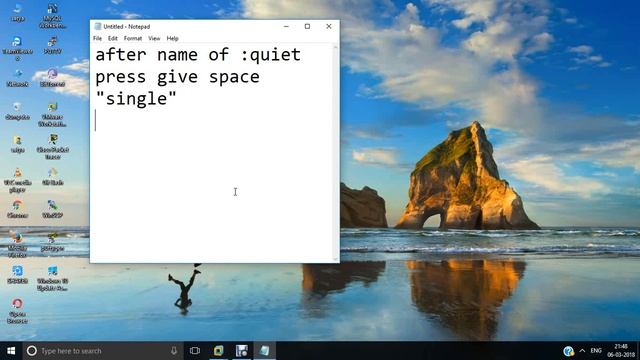
Task: Select the MySQL Workbench desktop icon
Action: tap(52, 16)
